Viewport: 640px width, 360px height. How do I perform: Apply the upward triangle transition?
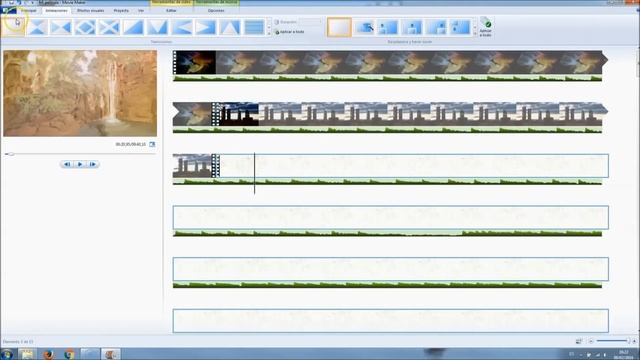230,27
